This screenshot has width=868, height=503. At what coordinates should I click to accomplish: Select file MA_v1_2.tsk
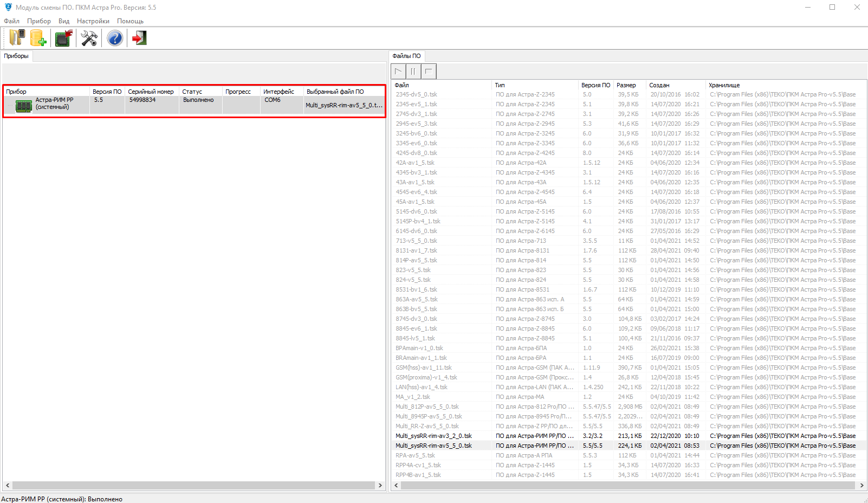[x=413, y=397]
